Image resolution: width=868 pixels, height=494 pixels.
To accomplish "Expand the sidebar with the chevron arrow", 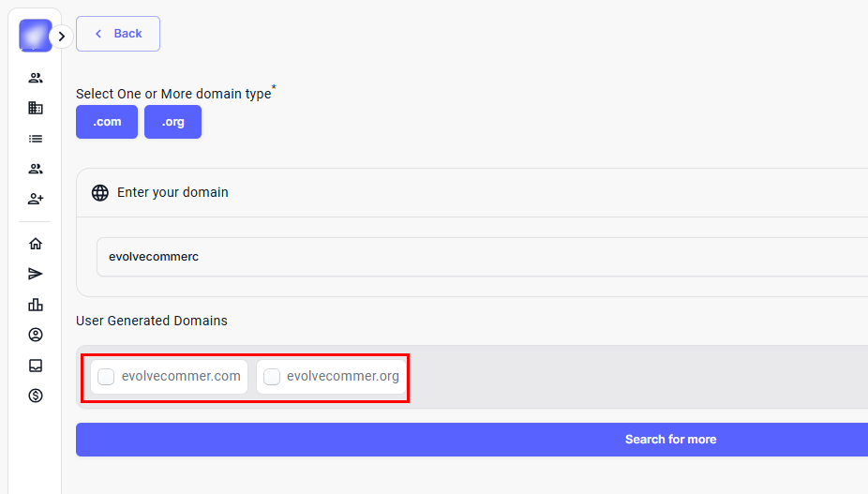I will 61,37.
